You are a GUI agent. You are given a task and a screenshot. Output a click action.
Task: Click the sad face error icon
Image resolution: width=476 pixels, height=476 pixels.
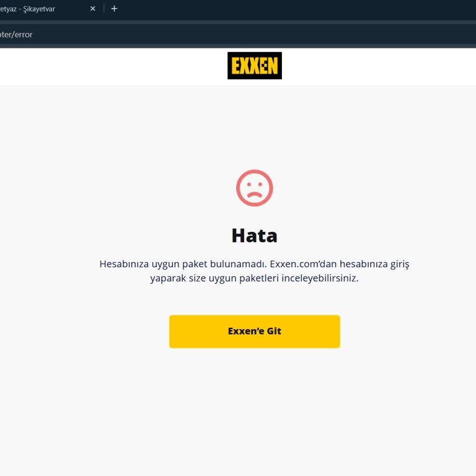[254, 188]
